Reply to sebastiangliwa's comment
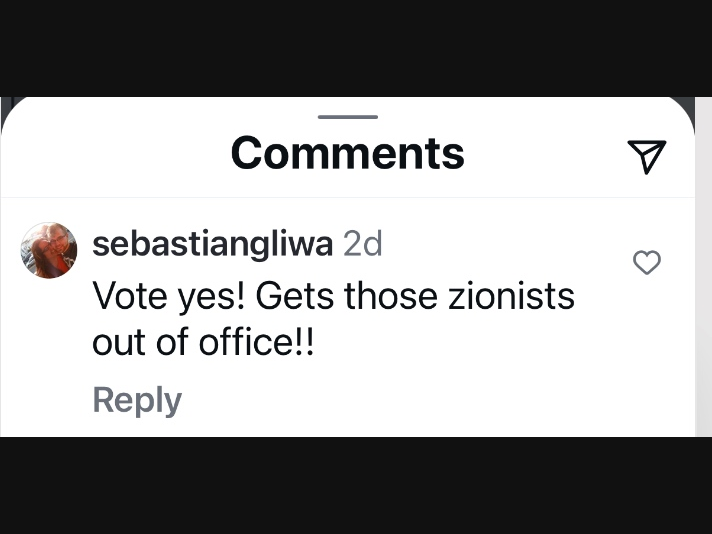Viewport: 712px width, 534px height. [137, 400]
